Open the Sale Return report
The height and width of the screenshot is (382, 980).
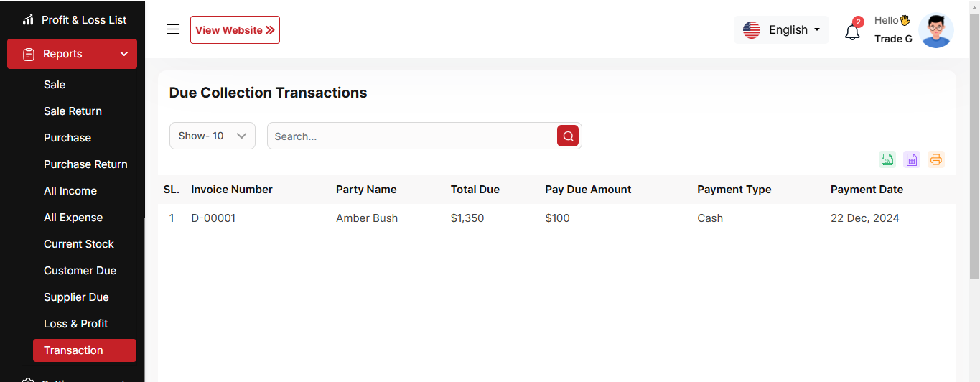[x=73, y=111]
